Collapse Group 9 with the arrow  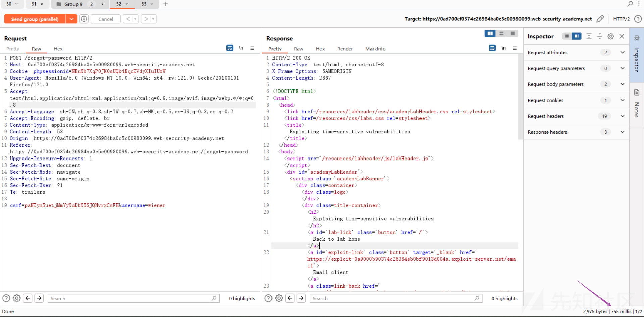pos(103,4)
